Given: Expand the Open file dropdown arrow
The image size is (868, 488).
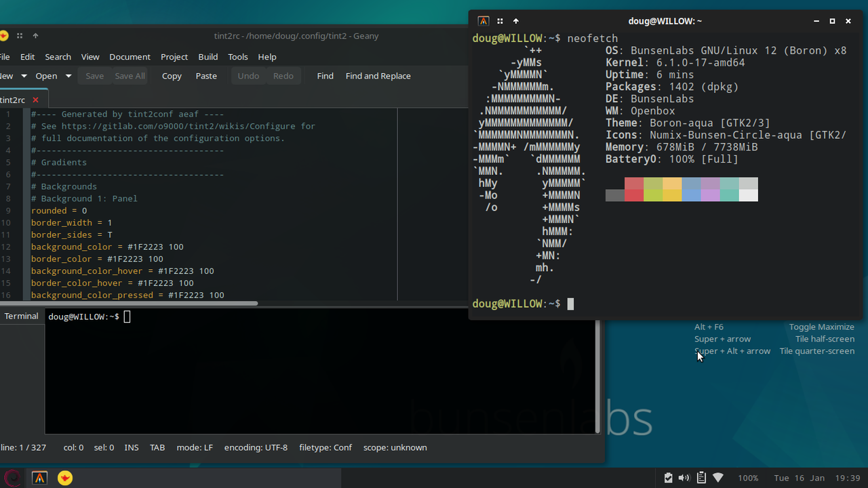Looking at the screenshot, I should [x=68, y=75].
